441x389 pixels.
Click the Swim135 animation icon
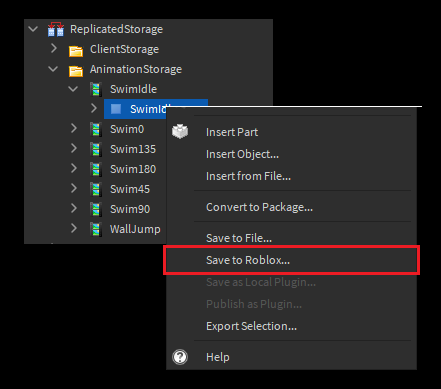pos(96,149)
